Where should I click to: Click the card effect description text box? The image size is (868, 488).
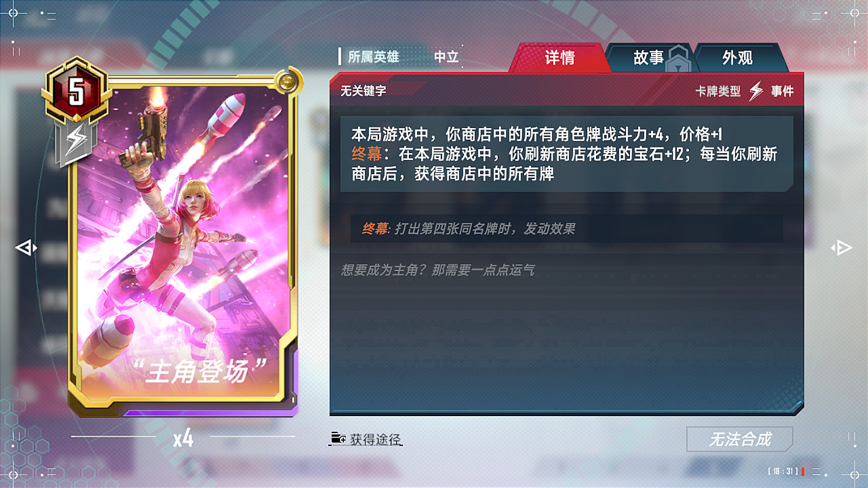566,154
